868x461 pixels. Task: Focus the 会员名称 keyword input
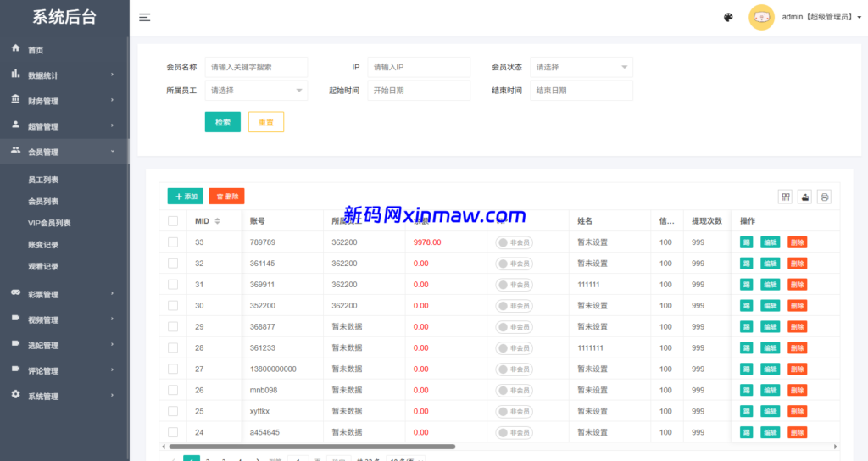[256, 67]
